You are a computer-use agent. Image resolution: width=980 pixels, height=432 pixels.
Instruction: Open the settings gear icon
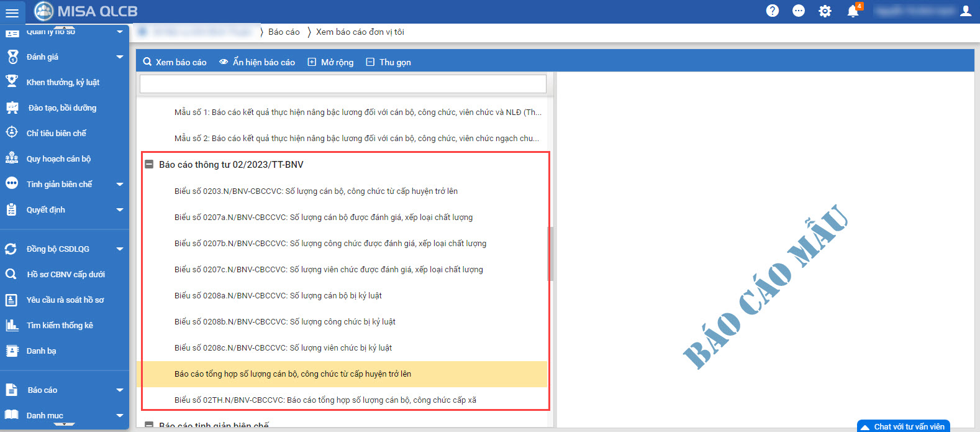(x=825, y=11)
